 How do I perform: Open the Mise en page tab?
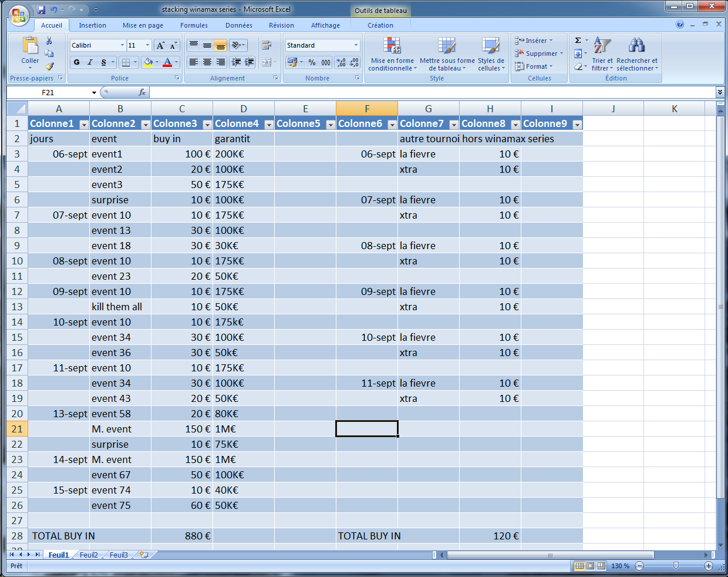pos(143,25)
